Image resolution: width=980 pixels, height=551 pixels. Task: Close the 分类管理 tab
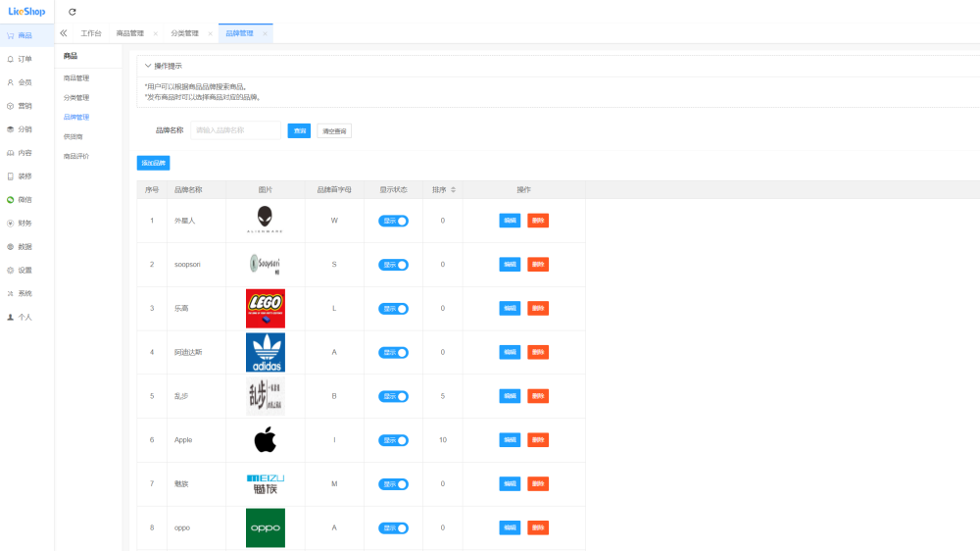pos(210,33)
